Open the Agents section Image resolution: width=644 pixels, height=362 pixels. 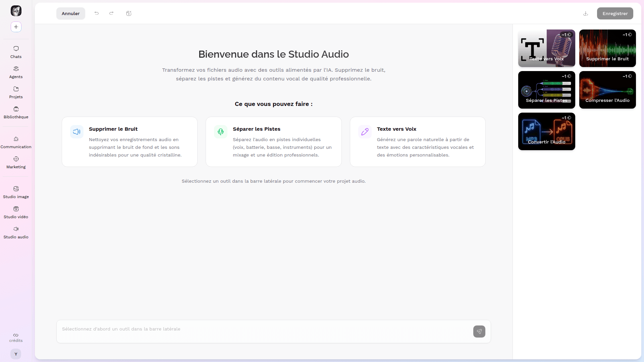pyautogui.click(x=16, y=72)
